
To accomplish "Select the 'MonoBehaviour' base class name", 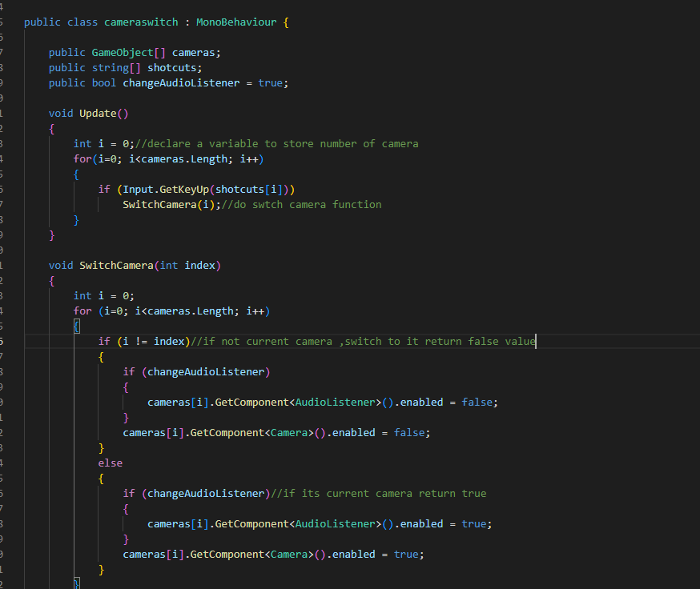I will pos(236,22).
